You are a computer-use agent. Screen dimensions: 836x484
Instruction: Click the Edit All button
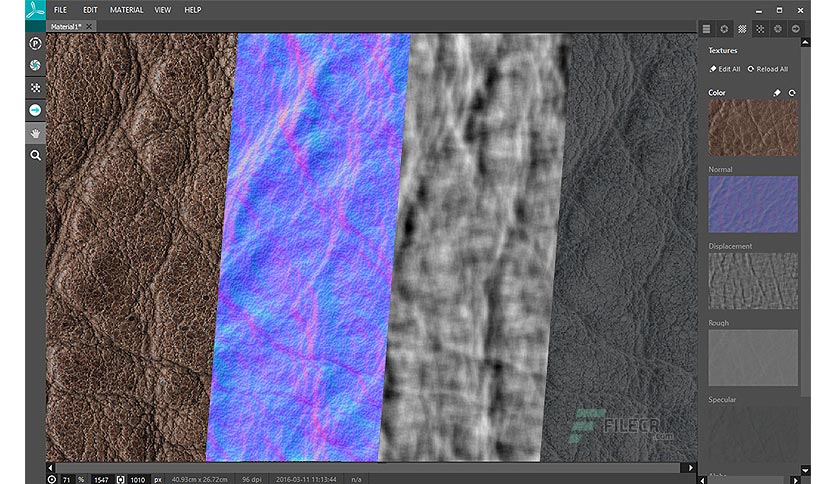pos(725,69)
